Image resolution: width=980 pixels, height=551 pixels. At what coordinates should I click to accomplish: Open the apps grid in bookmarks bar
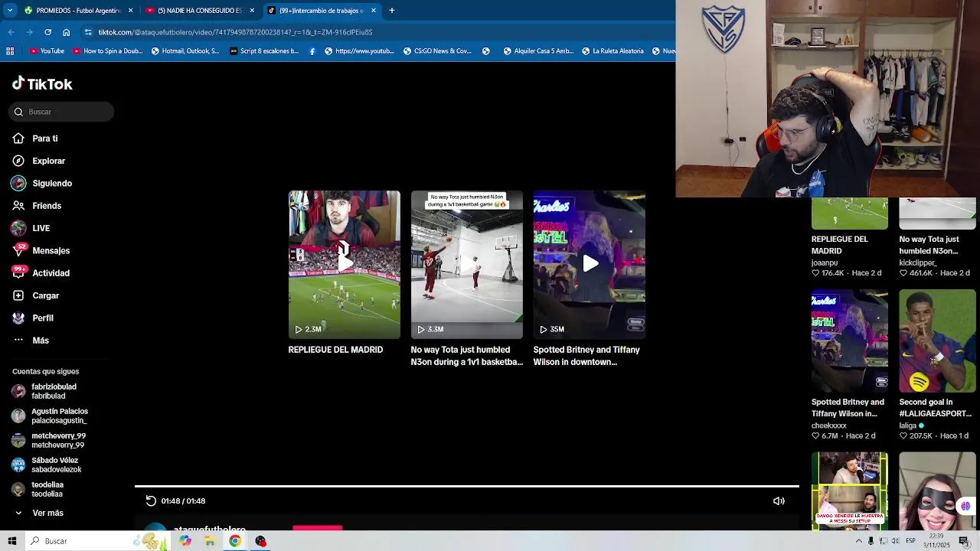click(10, 51)
